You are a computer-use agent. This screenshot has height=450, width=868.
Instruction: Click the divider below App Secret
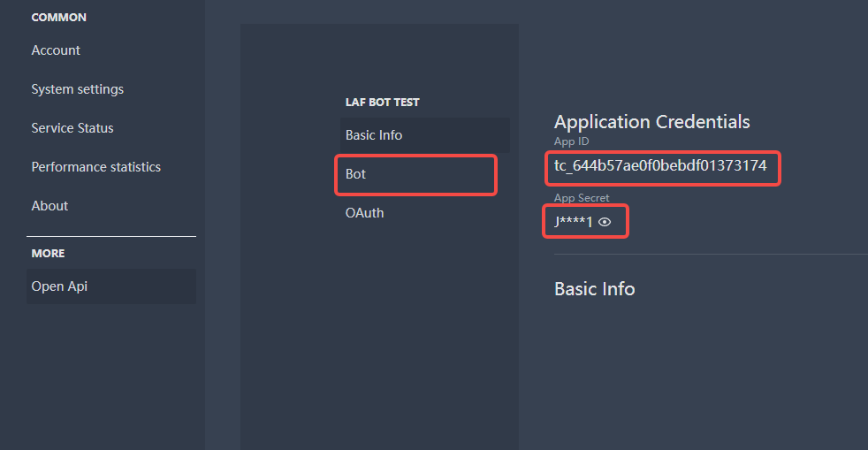pos(711,254)
